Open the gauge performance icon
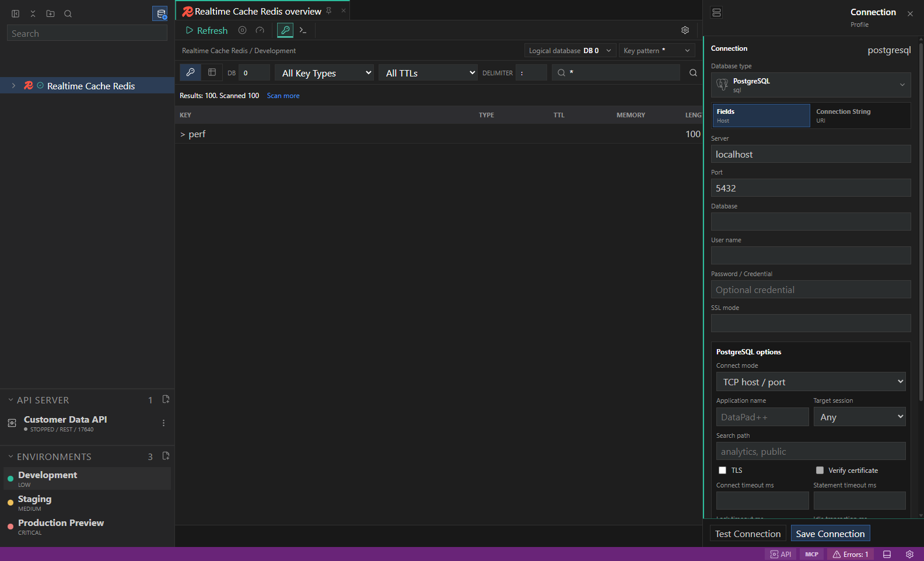This screenshot has height=561, width=924. pos(260,30)
